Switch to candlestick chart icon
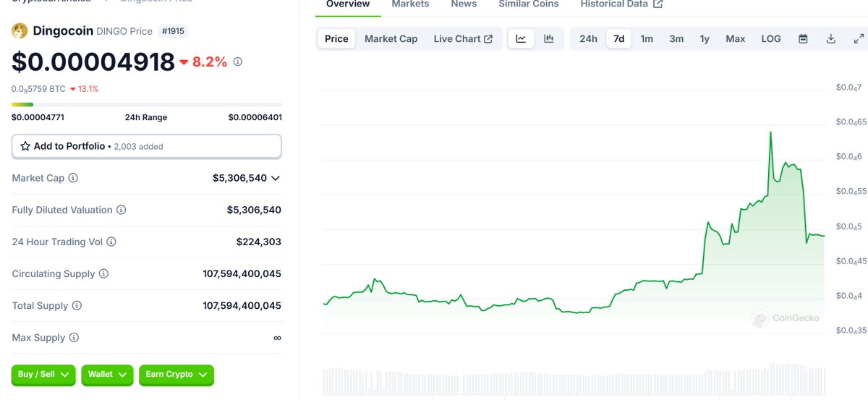The width and height of the screenshot is (868, 400). click(549, 38)
